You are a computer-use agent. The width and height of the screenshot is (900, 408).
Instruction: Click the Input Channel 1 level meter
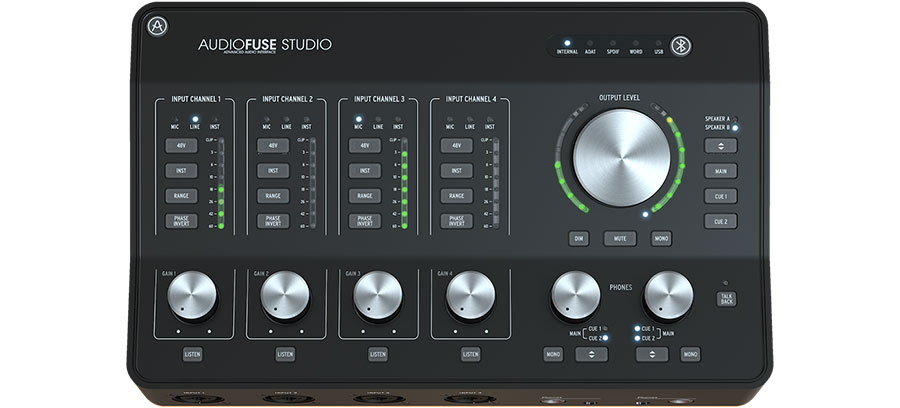coord(221,184)
